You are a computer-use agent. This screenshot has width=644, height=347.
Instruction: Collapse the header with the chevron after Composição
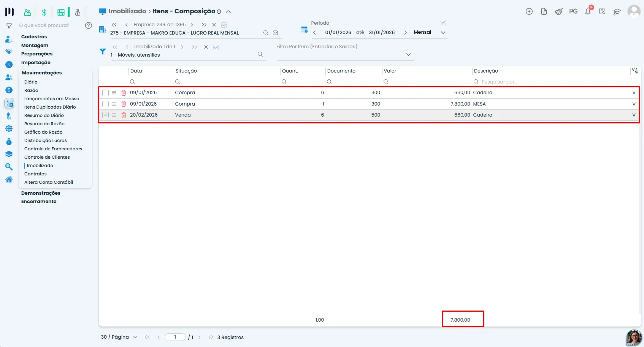point(228,12)
